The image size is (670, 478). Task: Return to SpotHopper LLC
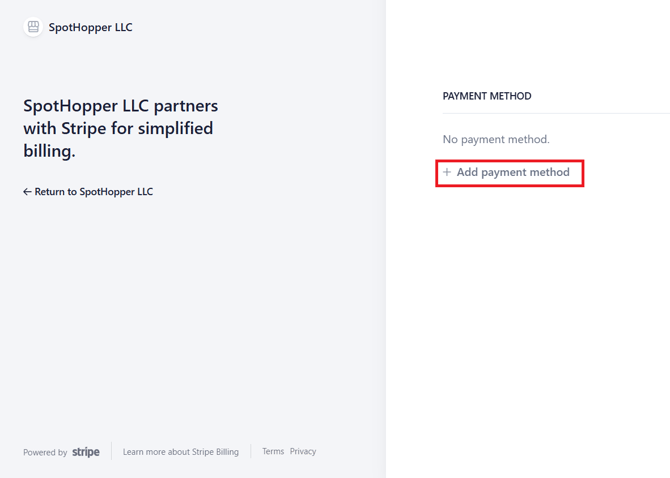[93, 192]
